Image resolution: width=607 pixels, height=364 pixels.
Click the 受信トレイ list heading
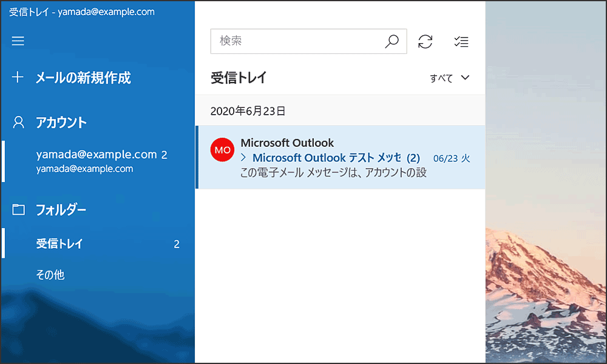tap(239, 78)
